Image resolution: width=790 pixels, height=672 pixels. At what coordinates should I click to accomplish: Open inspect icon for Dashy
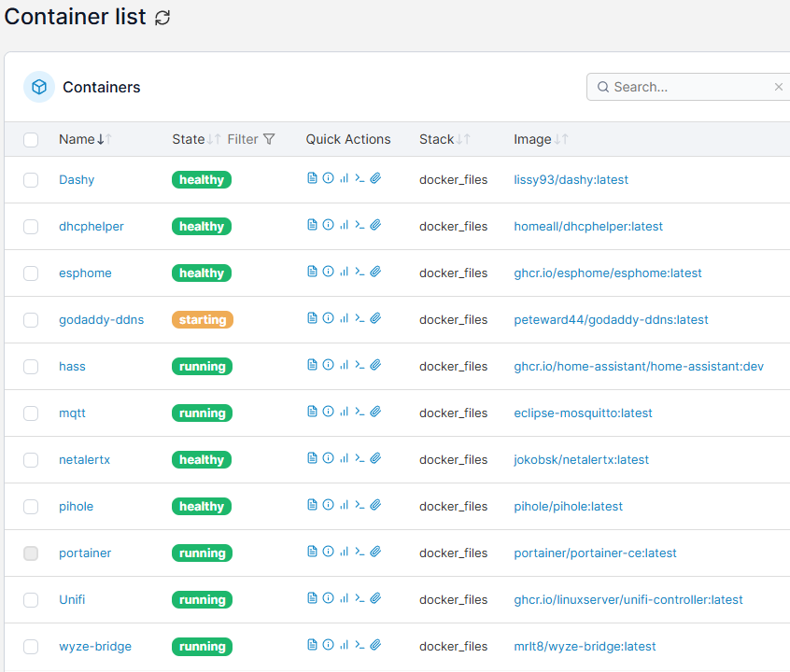(328, 178)
